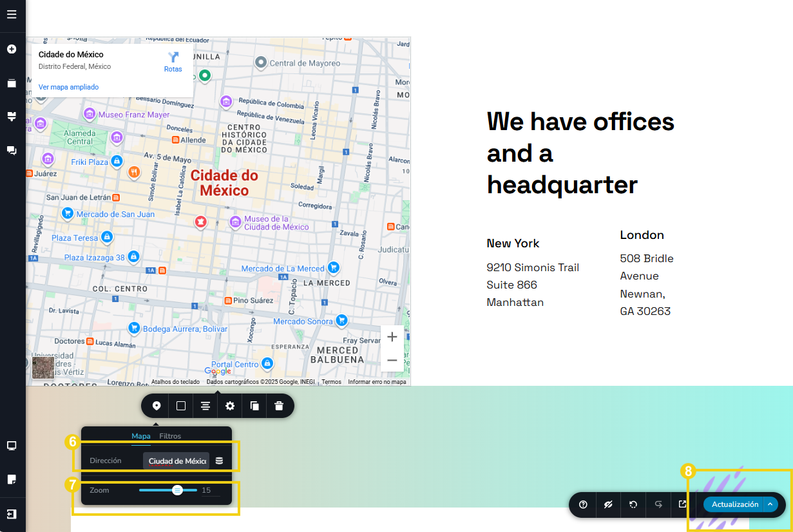The width and height of the screenshot is (793, 532).
Task: Open the desktop device mode icon
Action: 12,446
